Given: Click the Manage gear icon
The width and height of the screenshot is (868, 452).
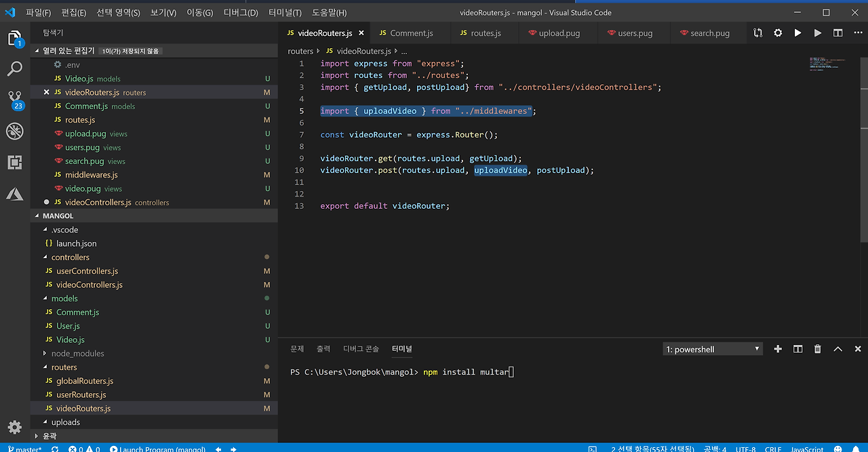Looking at the screenshot, I should tap(15, 427).
